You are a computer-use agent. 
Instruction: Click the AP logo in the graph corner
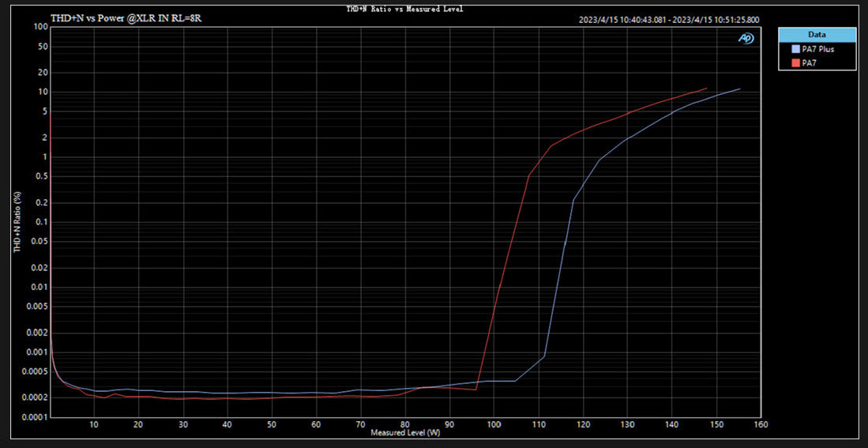click(x=746, y=38)
